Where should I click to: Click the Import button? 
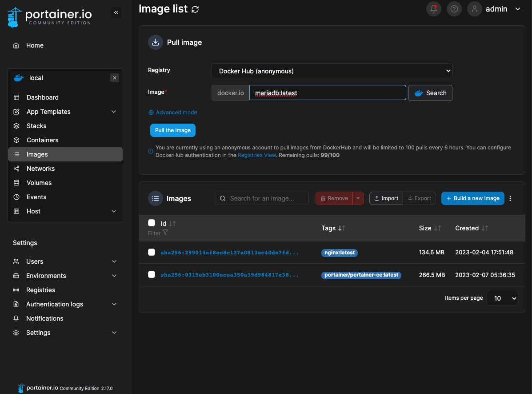386,198
